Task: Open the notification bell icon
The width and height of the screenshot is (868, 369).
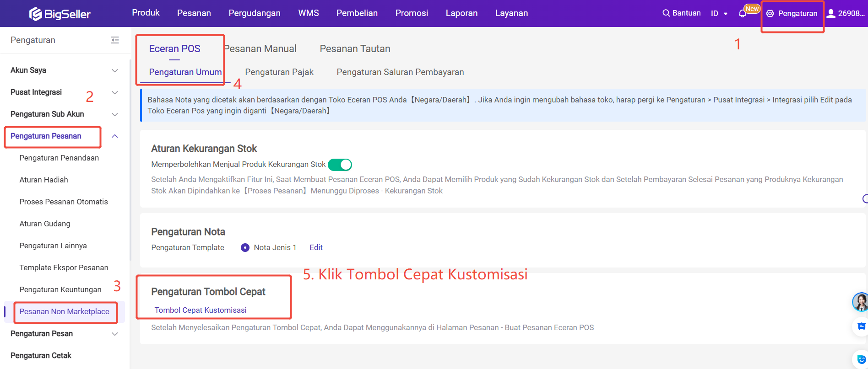Action: (743, 14)
